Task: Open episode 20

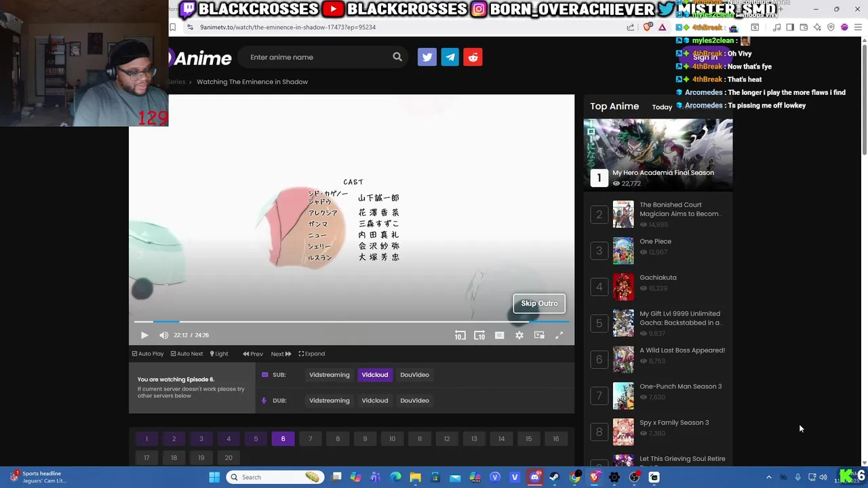Action: [229, 457]
